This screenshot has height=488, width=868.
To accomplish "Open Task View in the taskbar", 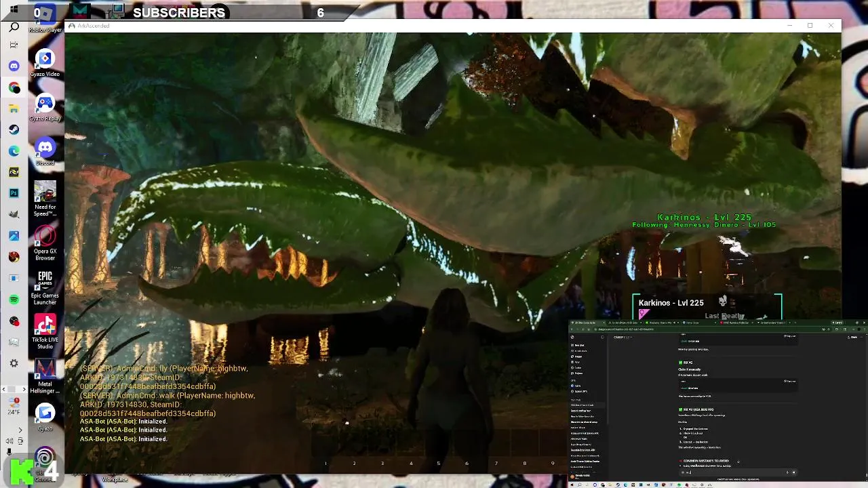I will pos(14,45).
